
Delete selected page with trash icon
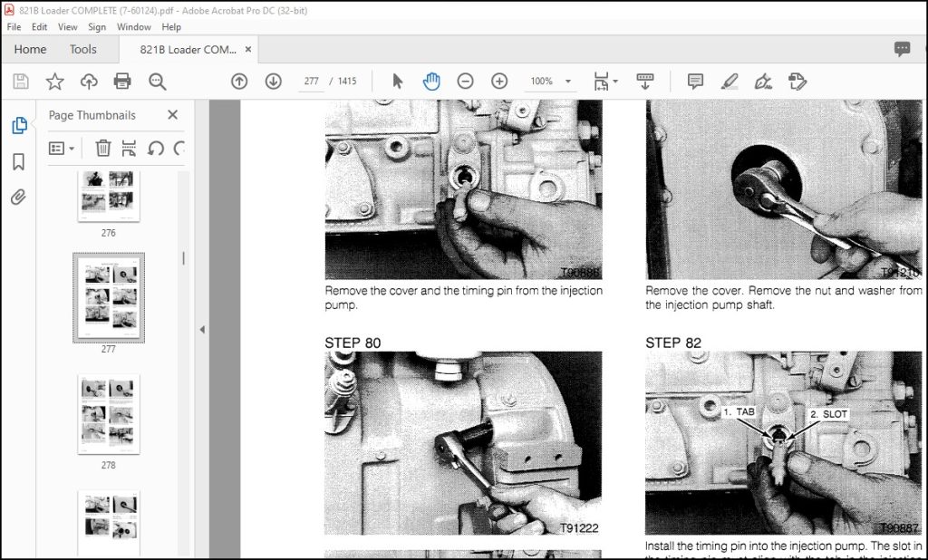click(x=103, y=148)
